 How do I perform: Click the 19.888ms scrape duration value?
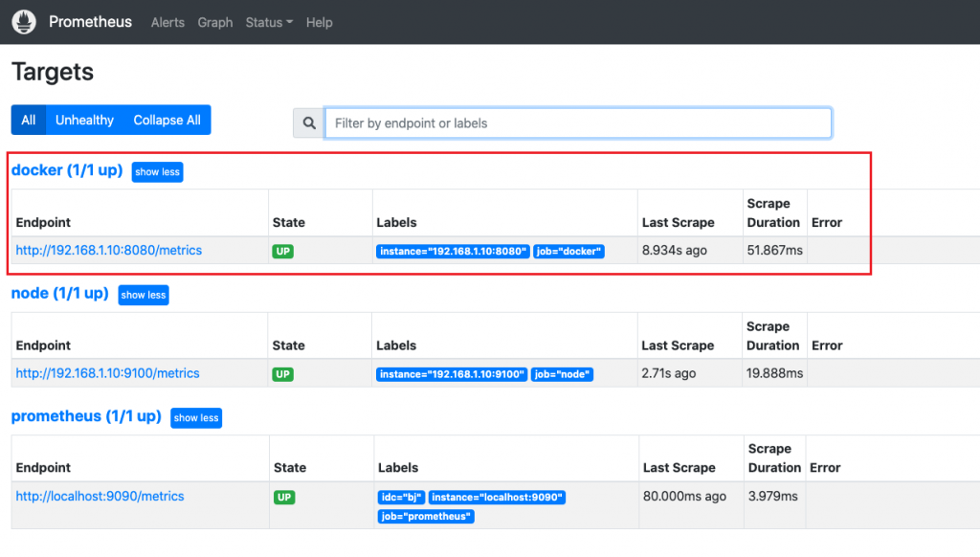coord(774,374)
